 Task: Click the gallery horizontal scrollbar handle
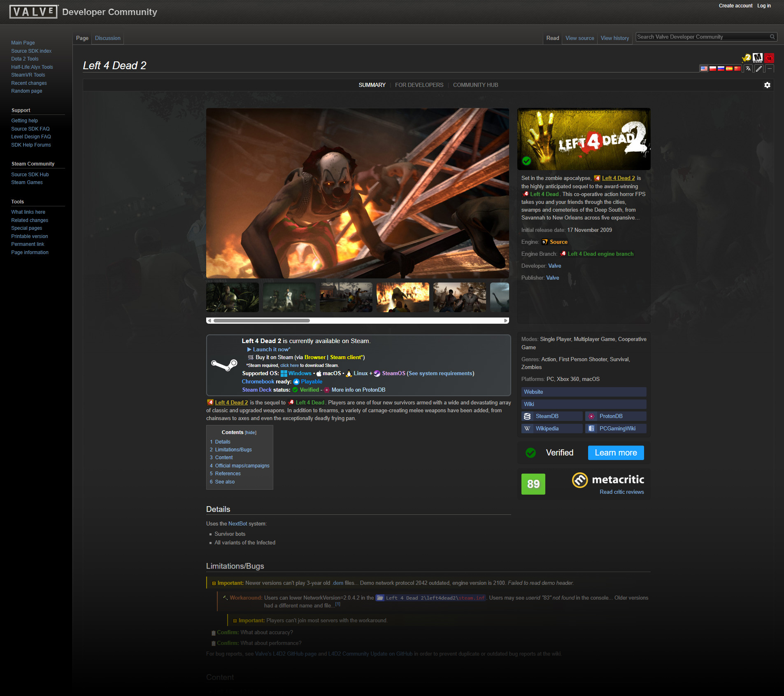pos(261,320)
